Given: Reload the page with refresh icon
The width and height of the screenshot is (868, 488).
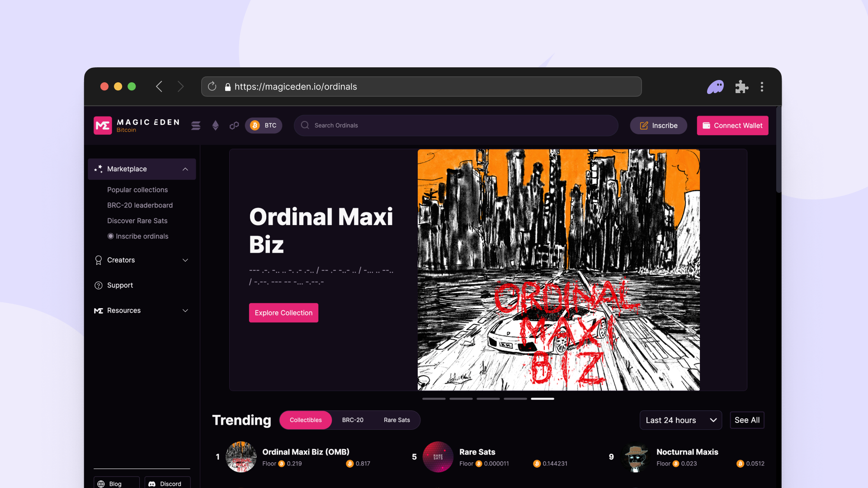Looking at the screenshot, I should click(x=212, y=86).
